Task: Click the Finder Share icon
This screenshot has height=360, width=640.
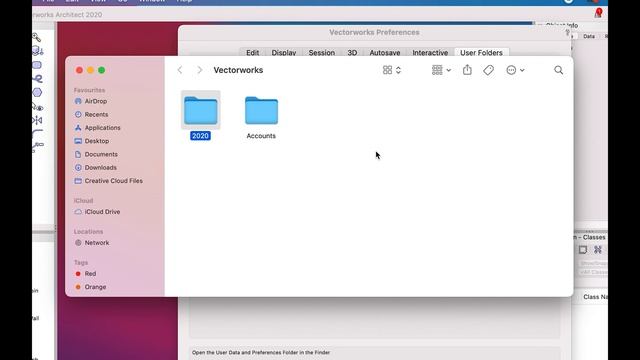Action: (x=467, y=70)
